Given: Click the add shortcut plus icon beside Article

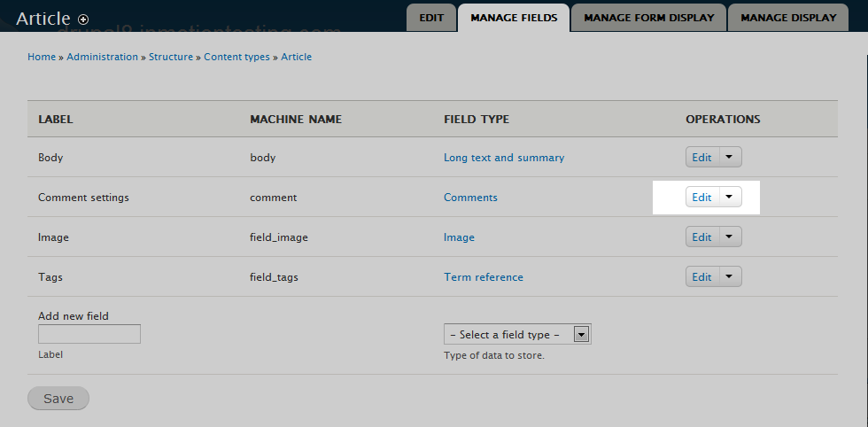Looking at the screenshot, I should [x=83, y=19].
